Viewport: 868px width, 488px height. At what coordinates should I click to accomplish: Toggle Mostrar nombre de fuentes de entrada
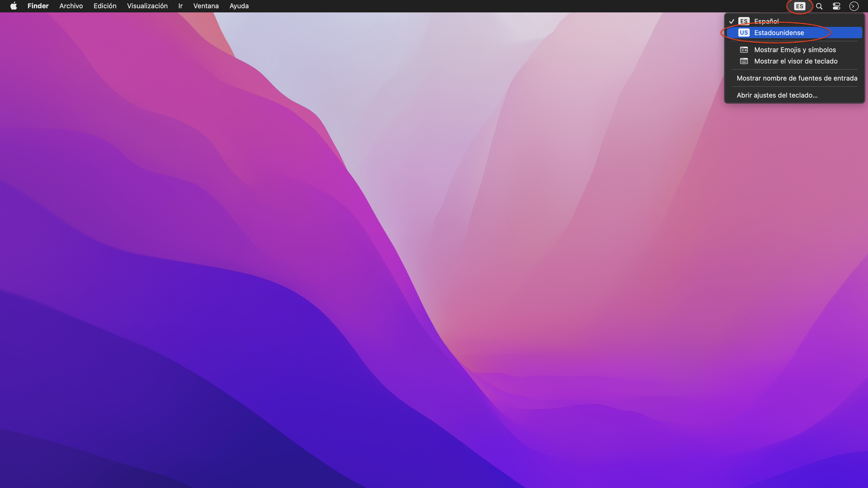[796, 78]
